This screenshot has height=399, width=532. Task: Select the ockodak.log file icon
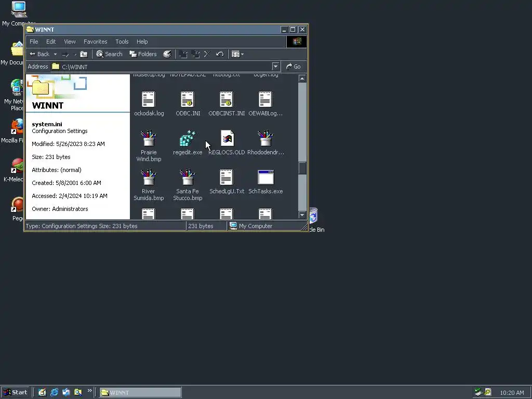coord(149,99)
